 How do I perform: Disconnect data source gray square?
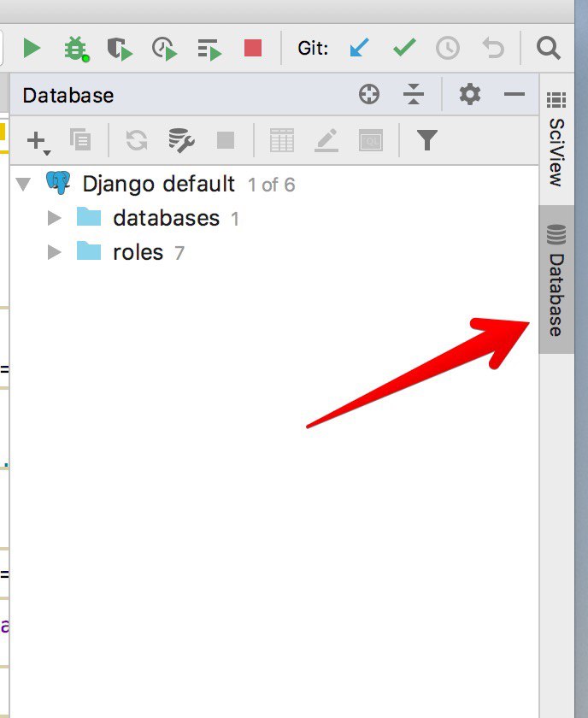click(226, 140)
